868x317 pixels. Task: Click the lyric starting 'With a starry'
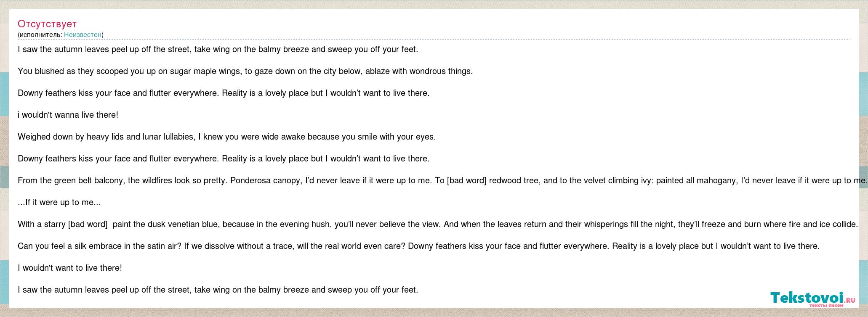(x=438, y=224)
